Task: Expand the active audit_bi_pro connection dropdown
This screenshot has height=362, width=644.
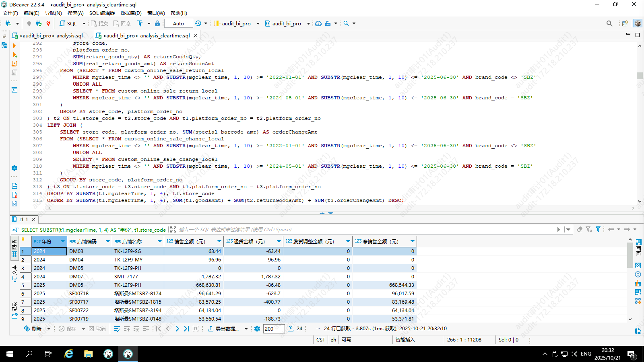Action: point(258,23)
